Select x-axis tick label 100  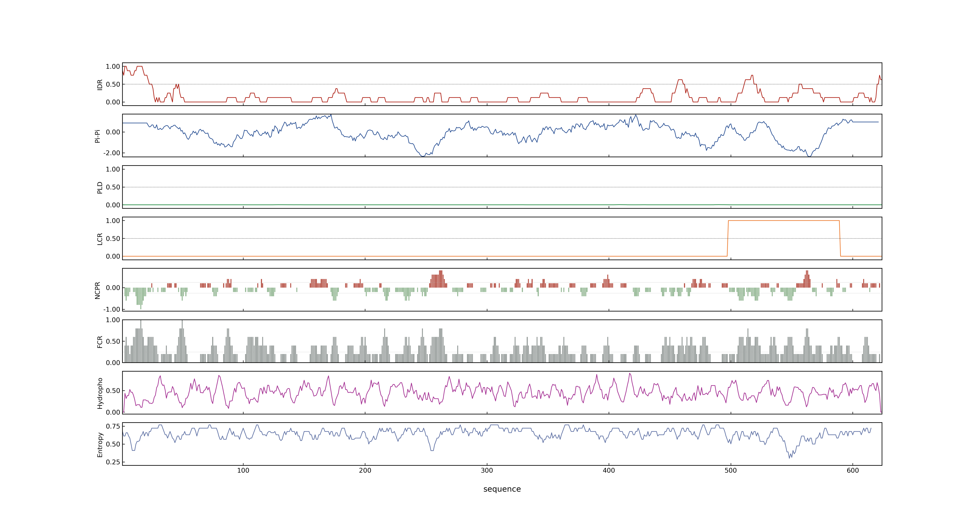coord(243,470)
